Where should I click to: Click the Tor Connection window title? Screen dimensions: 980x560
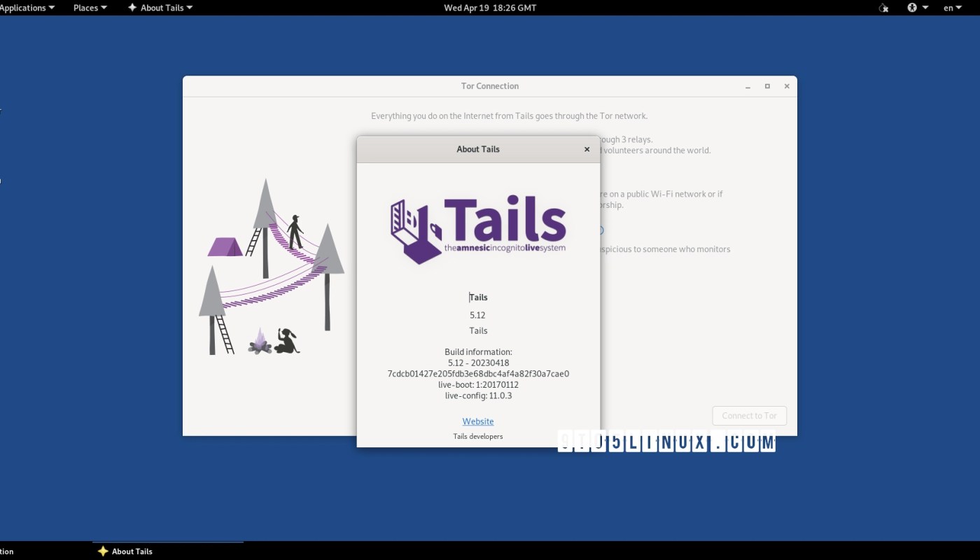[x=490, y=86]
